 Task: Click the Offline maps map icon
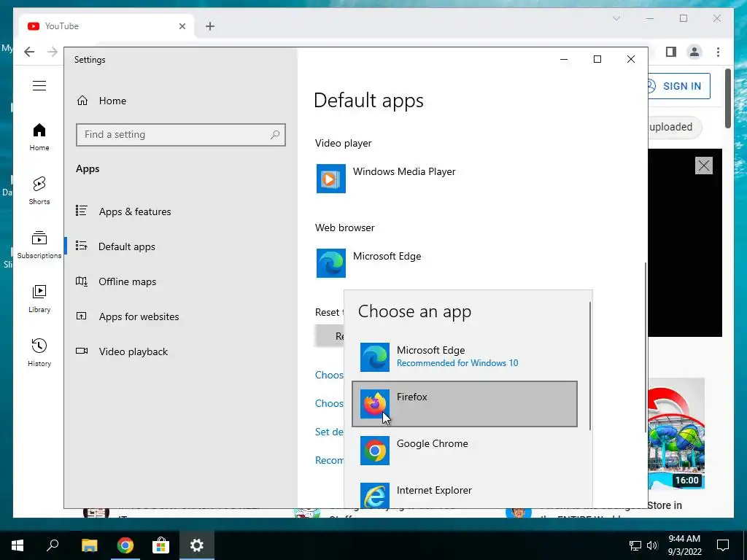pos(82,281)
